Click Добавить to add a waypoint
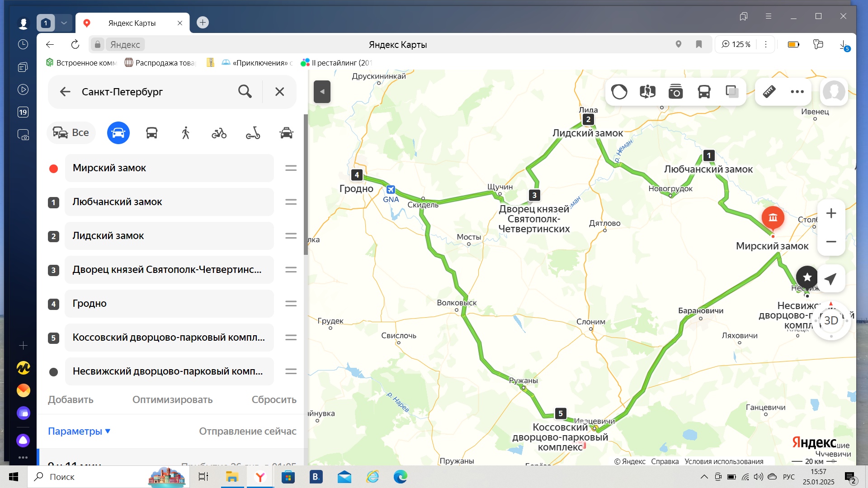The width and height of the screenshot is (868, 488). click(71, 400)
